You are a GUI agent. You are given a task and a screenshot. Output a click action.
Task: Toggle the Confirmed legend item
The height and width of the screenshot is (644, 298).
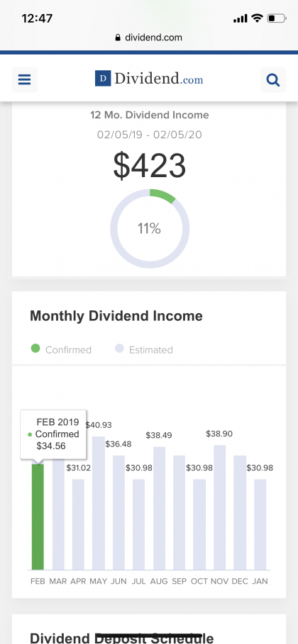pos(61,349)
